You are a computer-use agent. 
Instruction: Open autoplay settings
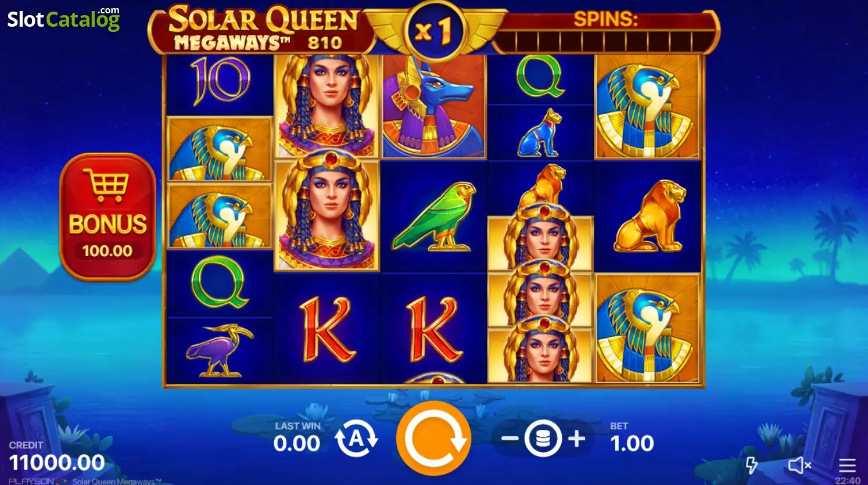click(x=356, y=439)
